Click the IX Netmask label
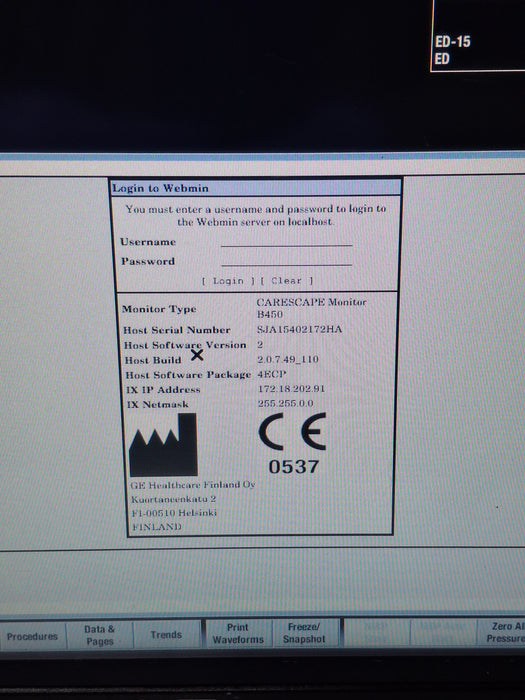 coord(157,404)
